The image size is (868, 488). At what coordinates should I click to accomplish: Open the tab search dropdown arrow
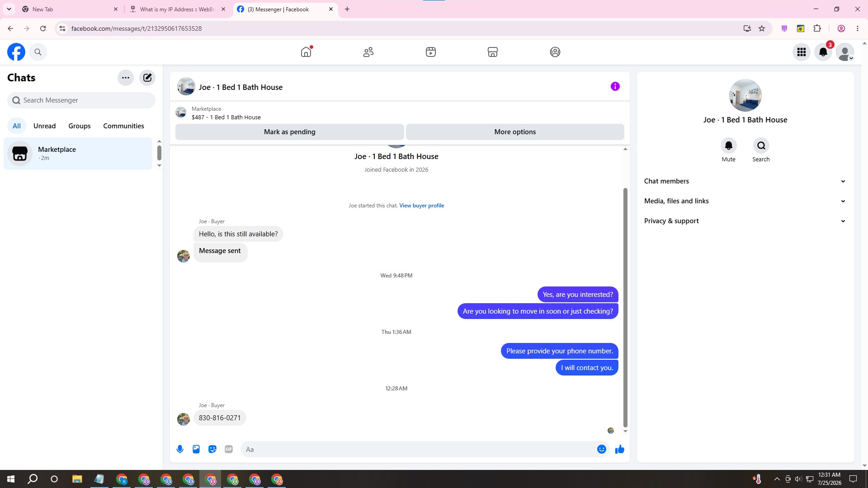click(x=9, y=9)
